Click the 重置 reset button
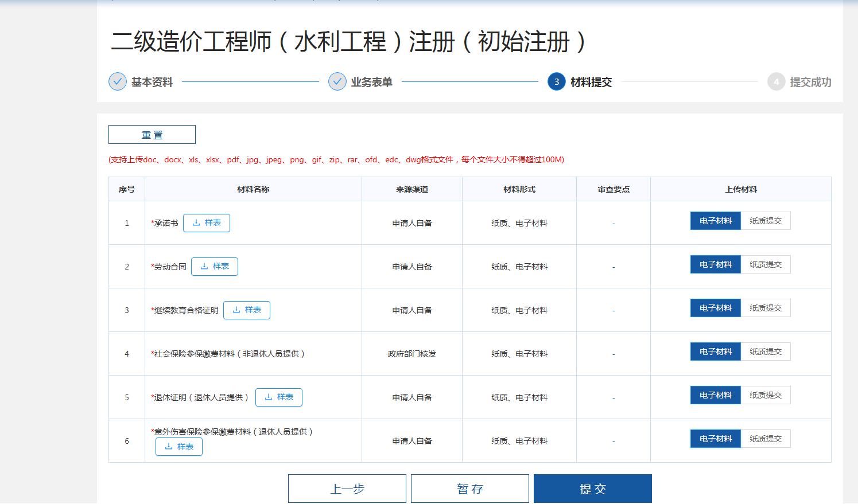858x504 pixels. (152, 135)
